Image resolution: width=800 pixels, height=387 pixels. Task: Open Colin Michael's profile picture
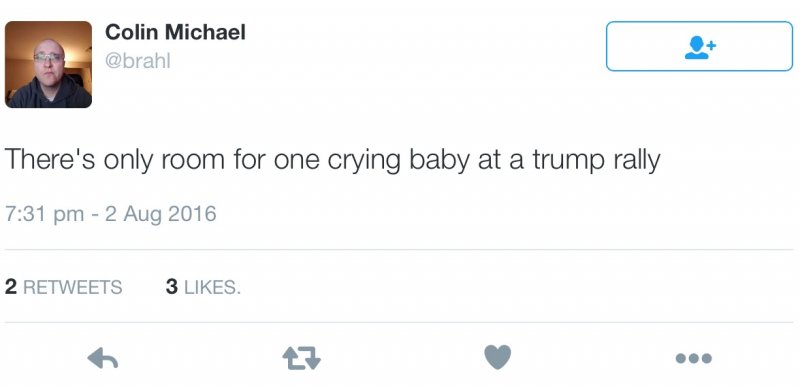[x=48, y=64]
